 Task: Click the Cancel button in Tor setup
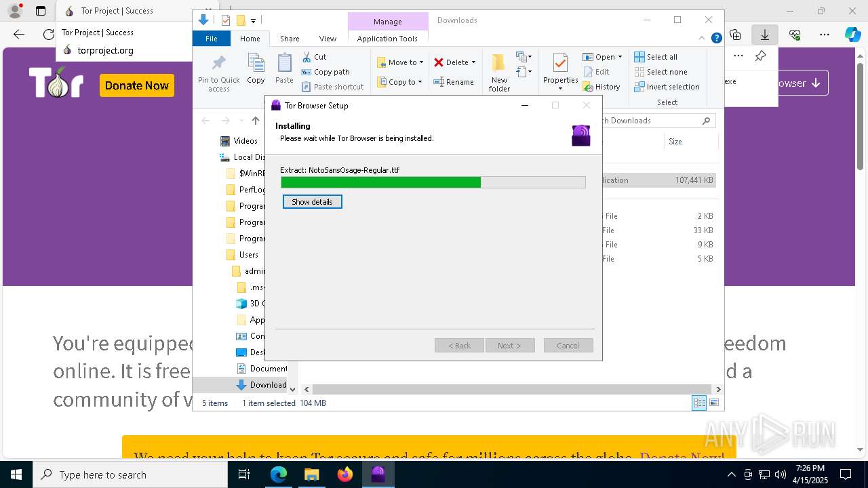pyautogui.click(x=568, y=346)
